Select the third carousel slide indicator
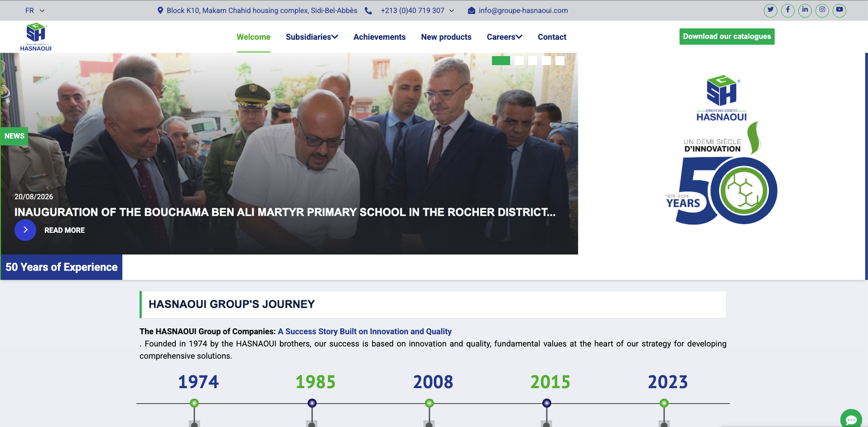Screen dimensions: 868x427 533,61
